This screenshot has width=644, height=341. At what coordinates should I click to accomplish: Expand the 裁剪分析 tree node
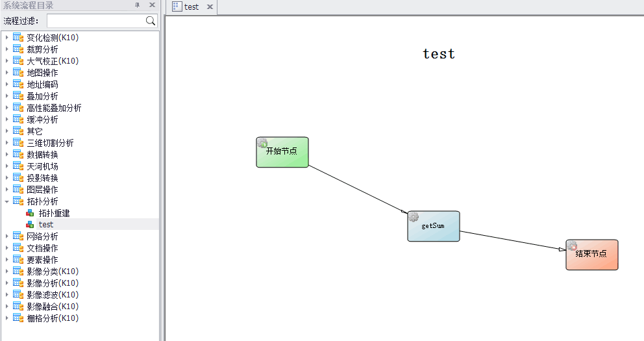[x=7, y=49]
